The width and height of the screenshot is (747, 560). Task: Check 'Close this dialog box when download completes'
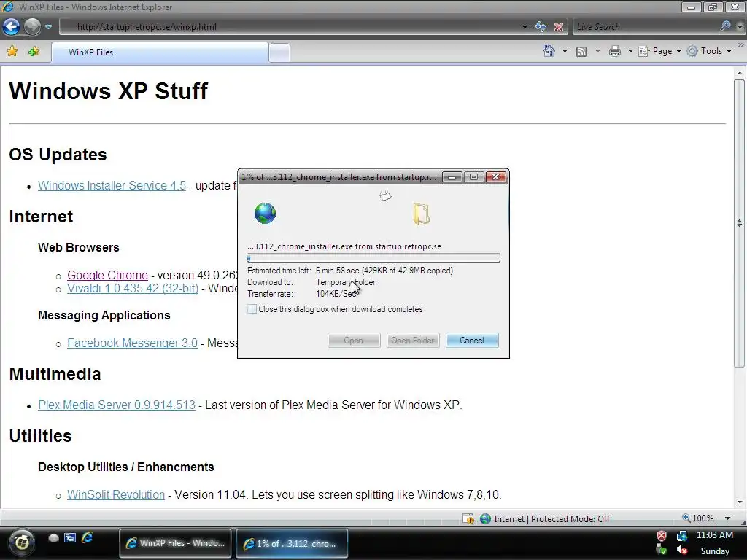coord(252,309)
